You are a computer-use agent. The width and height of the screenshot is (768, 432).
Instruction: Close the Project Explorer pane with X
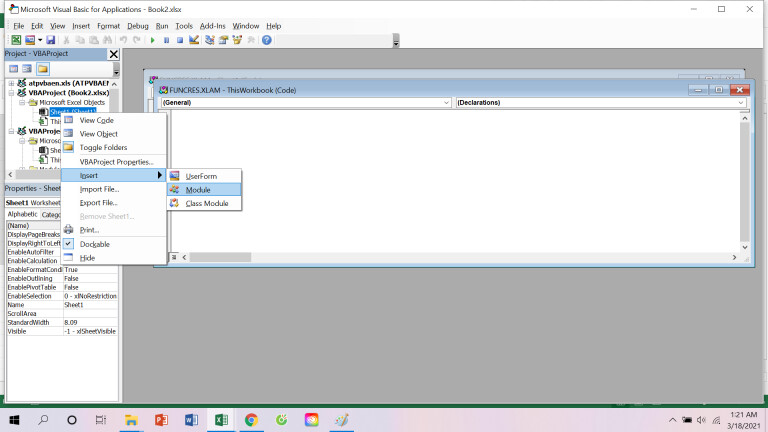pos(114,54)
